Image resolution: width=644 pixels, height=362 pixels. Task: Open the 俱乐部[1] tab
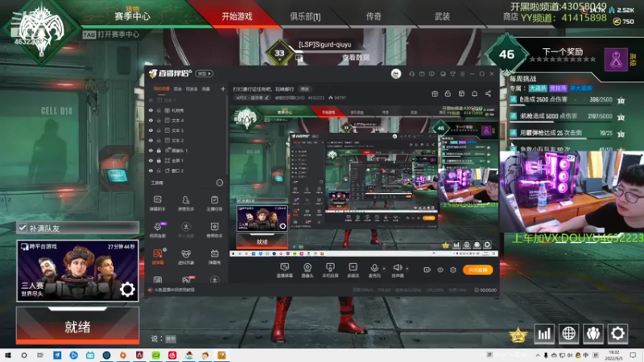point(305,17)
